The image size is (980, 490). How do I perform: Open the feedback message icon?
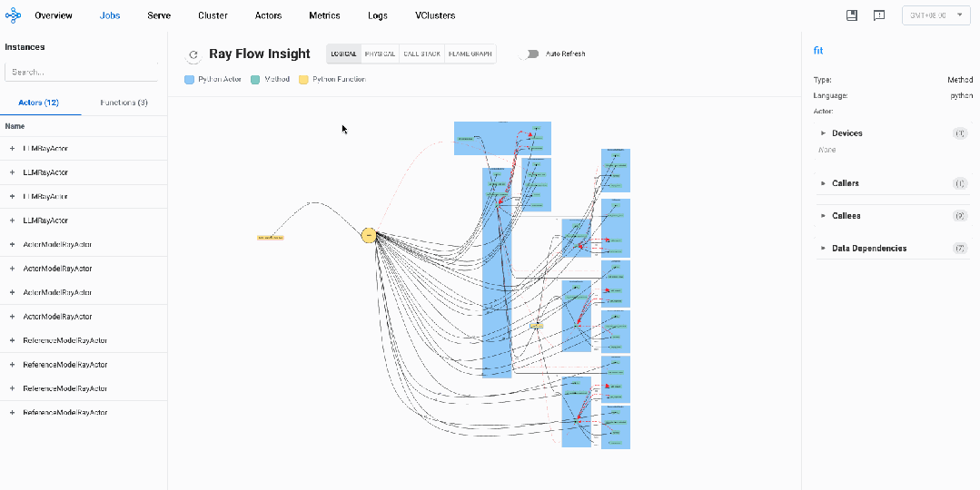pyautogui.click(x=878, y=15)
